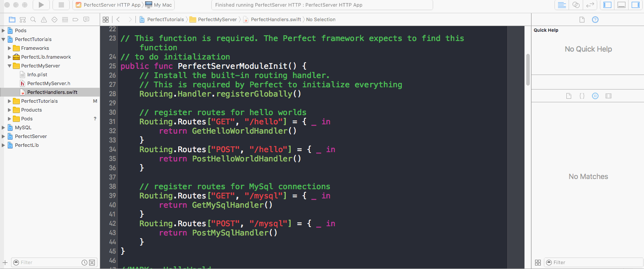Image resolution: width=644 pixels, height=269 pixels.
Task: Show the Issue navigator
Action: click(44, 19)
